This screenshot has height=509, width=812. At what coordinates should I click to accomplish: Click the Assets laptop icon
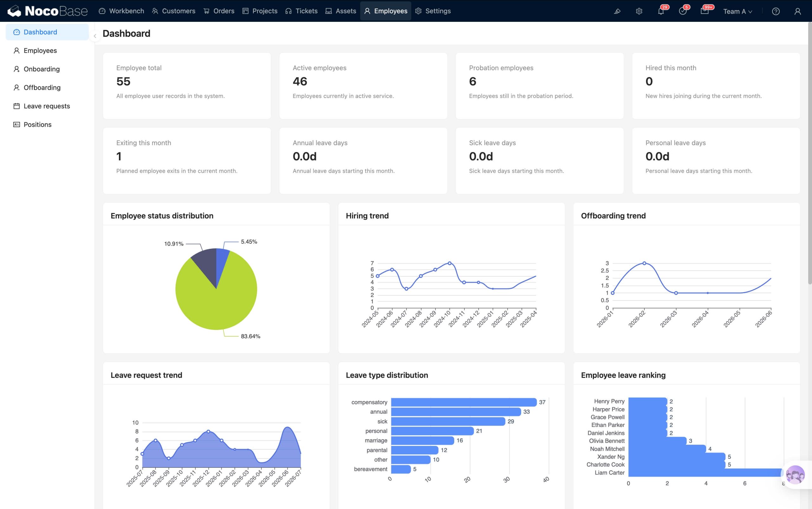(329, 11)
